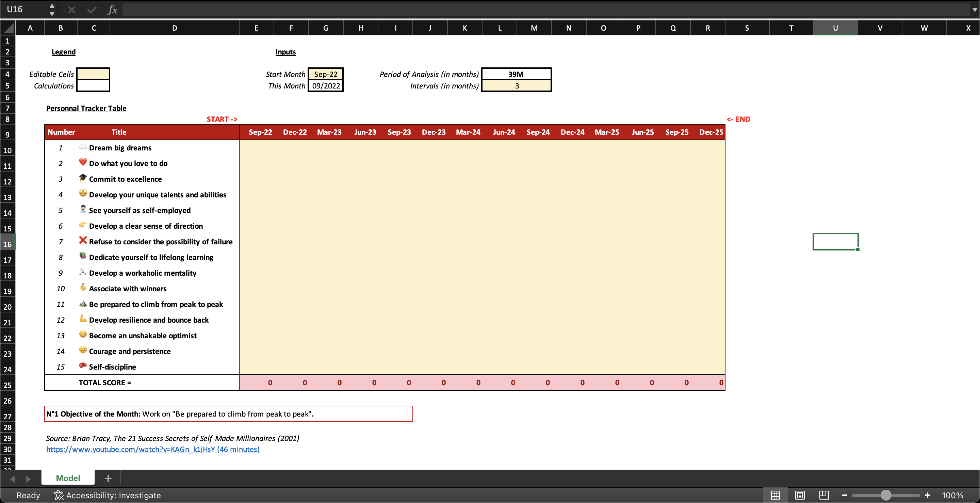Screen dimensions: 980x503
Task: Click the red <- END label
Action: (738, 119)
